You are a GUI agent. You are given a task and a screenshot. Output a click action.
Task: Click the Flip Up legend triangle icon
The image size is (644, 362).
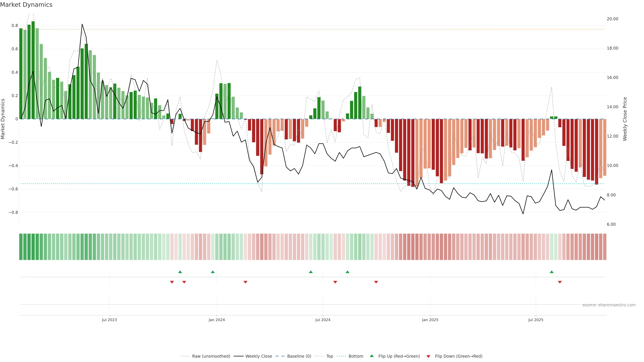point(372,356)
